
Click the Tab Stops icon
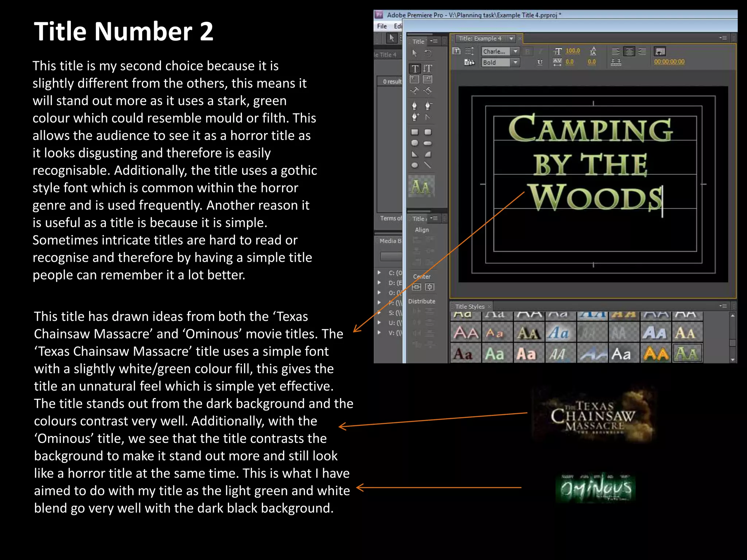click(x=616, y=62)
